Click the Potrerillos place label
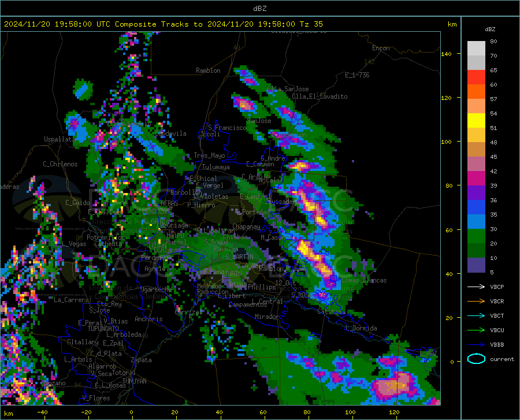Viewport: 520px width, 420px height. click(x=106, y=237)
